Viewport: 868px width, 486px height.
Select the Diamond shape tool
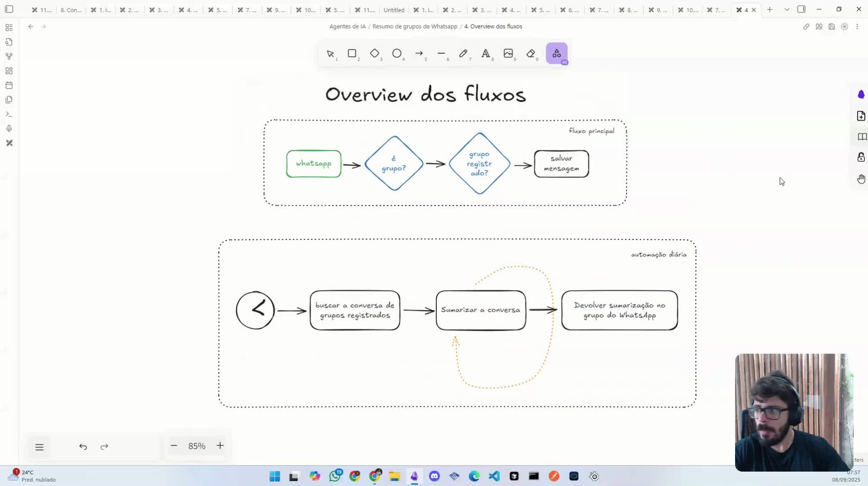click(375, 54)
